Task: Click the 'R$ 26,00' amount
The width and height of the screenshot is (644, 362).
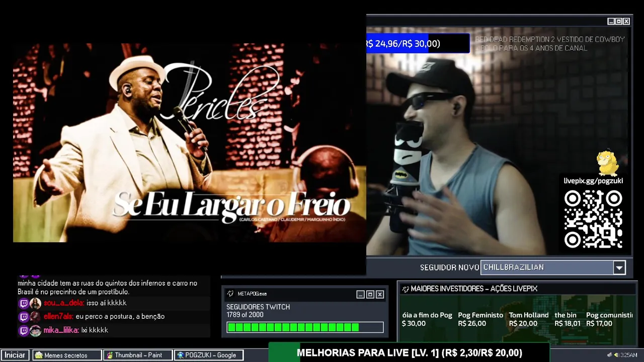Action: tap(472, 324)
